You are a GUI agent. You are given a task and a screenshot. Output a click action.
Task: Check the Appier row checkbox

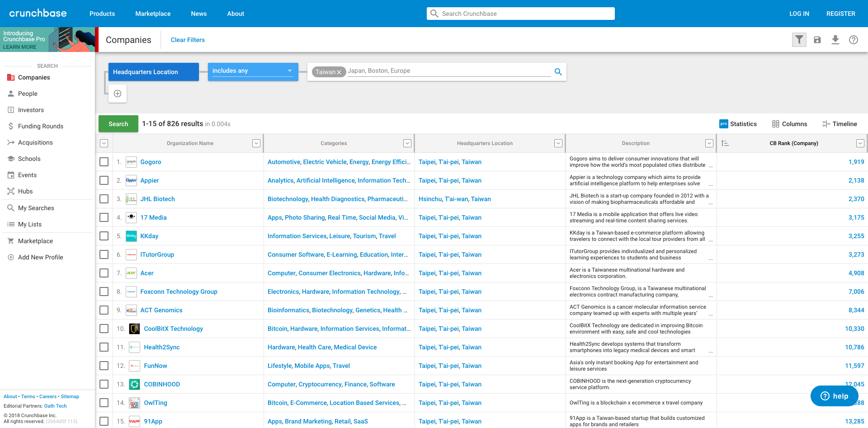(x=104, y=180)
